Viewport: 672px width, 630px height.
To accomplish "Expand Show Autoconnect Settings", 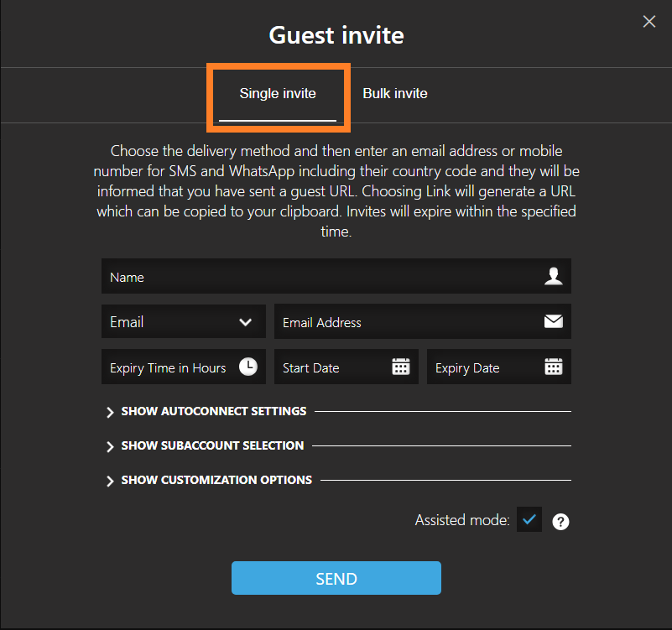I will coord(206,411).
